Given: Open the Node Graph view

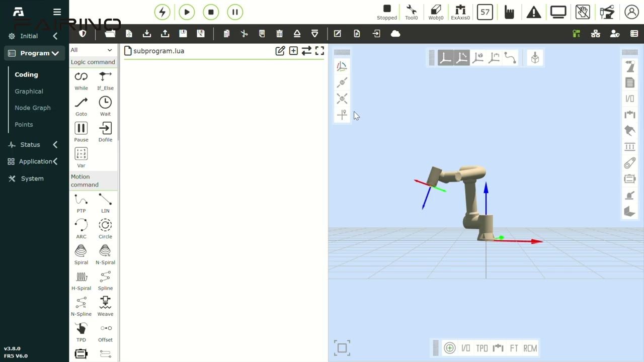Looking at the screenshot, I should click(33, 108).
